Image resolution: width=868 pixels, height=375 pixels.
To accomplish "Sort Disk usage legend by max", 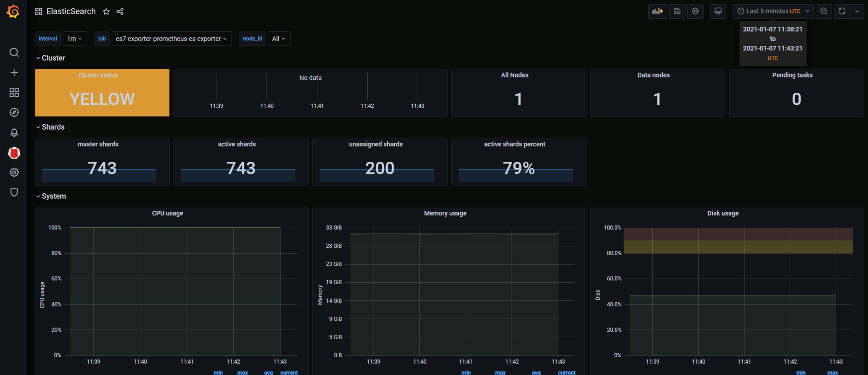I will tap(833, 373).
